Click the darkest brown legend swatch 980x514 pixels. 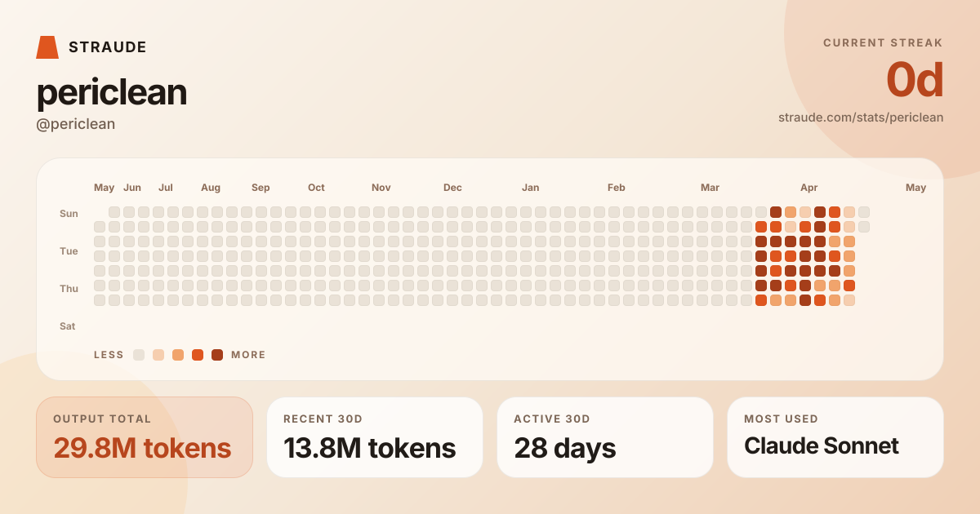pos(217,355)
